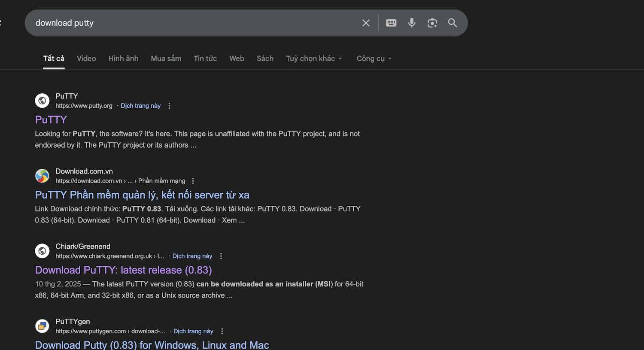Viewport: 644px width, 350px height.
Task: Click the download.com.vn breadcrumb URL
Action: pos(120,181)
